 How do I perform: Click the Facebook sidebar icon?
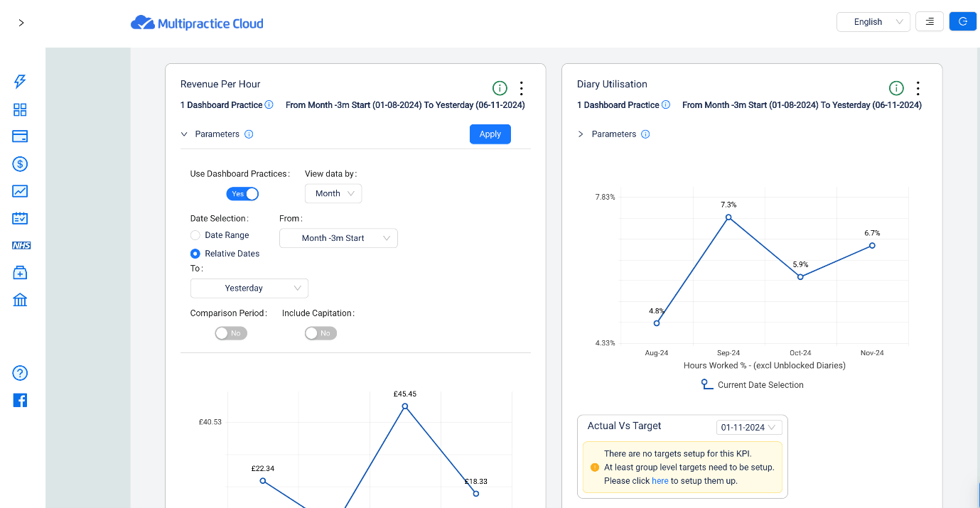click(20, 400)
